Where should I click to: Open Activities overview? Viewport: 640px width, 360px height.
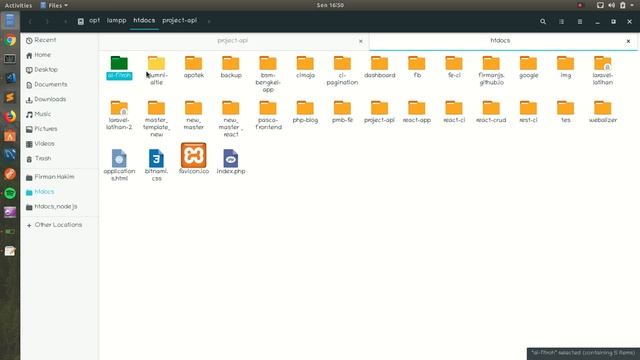tap(18, 5)
